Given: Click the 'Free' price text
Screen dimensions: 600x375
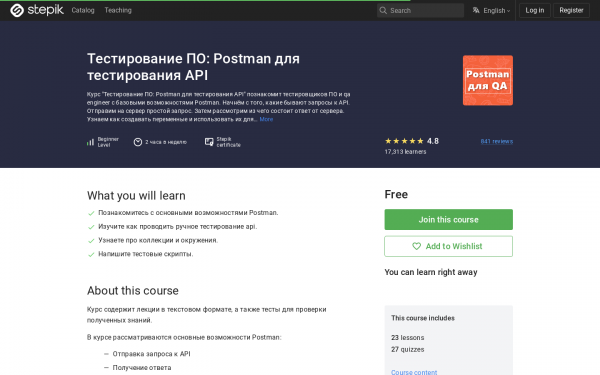Looking at the screenshot, I should point(396,194).
